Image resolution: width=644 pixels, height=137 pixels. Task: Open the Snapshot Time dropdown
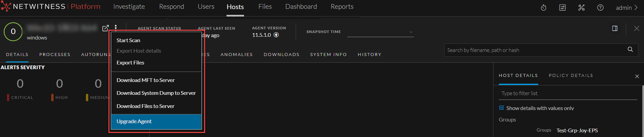(x=380, y=32)
